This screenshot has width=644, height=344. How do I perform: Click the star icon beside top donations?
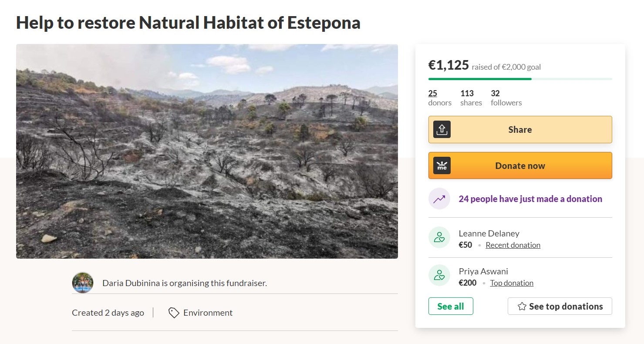[522, 307]
